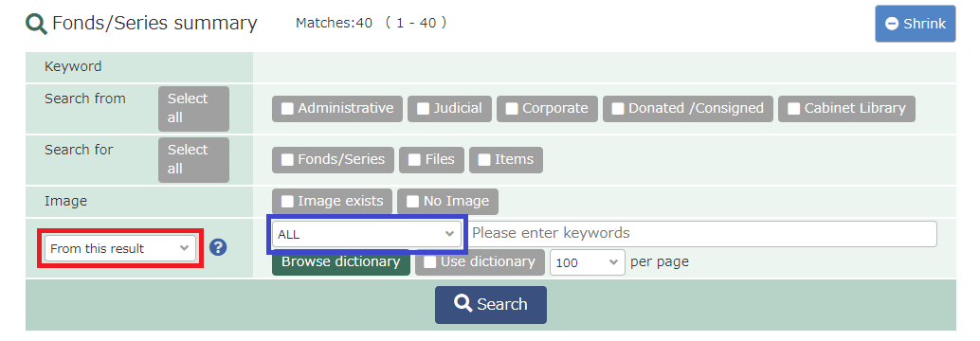Enable the Corporate checkbox
Viewport: 980px width, 341px height.
point(512,109)
